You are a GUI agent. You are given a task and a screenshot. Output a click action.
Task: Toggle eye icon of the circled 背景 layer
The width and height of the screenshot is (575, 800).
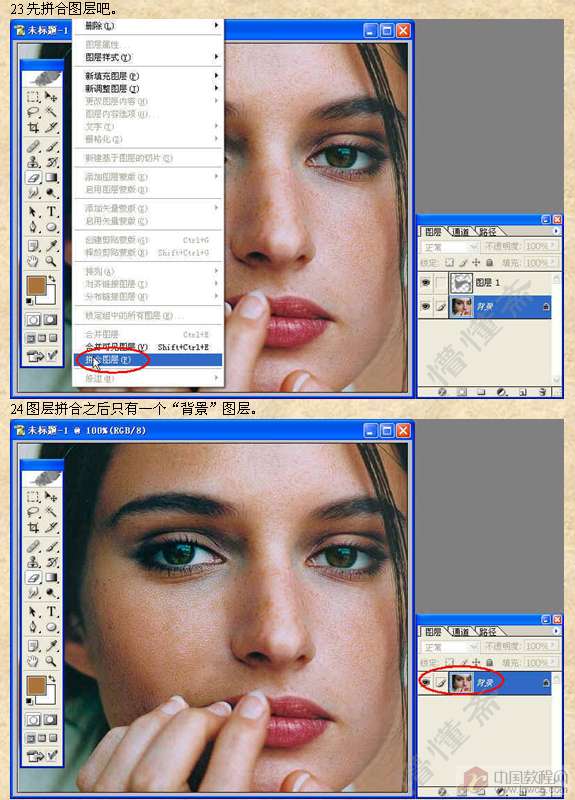point(426,682)
